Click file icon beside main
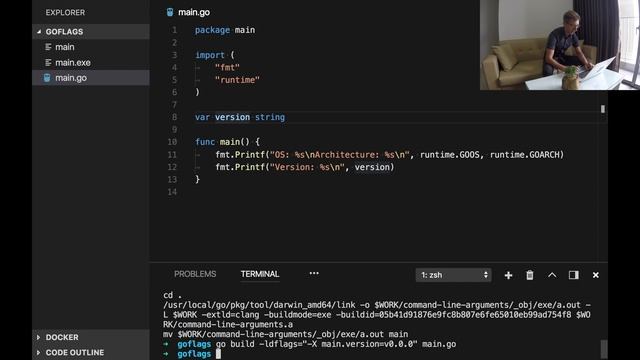This screenshot has width=640, height=360. 48,47
